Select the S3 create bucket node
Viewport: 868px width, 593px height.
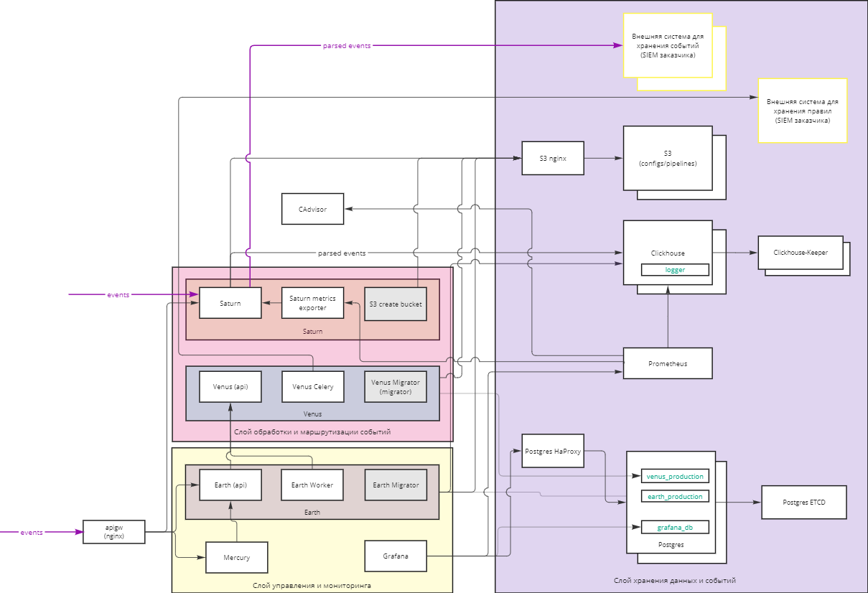coord(396,303)
